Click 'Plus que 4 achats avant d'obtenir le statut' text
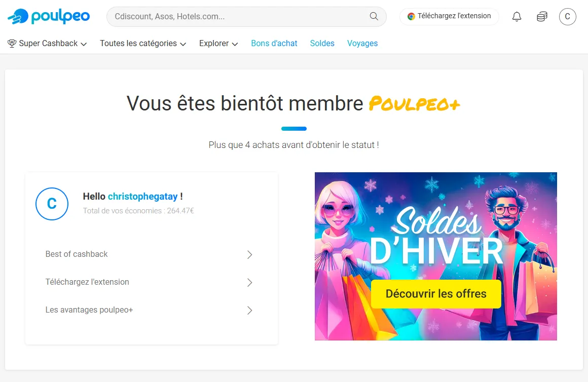Screen dimensions: 588x382 click(293, 145)
